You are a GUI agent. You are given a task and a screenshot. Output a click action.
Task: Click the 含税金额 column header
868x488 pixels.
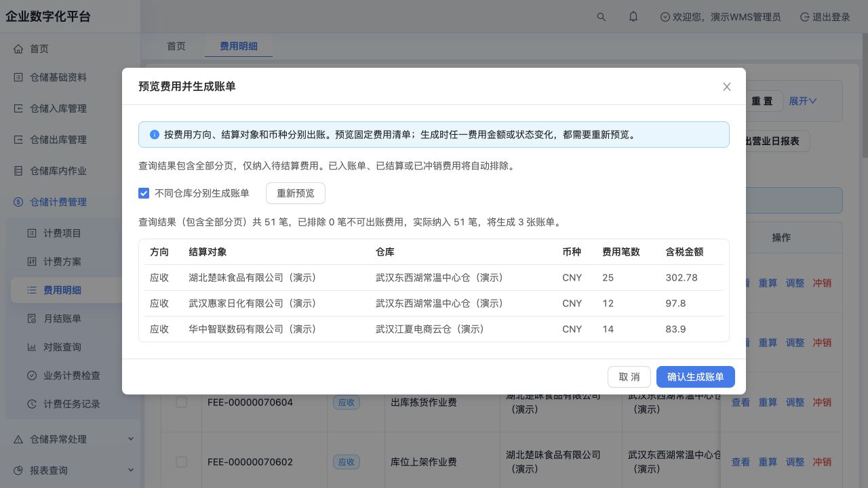(x=684, y=251)
